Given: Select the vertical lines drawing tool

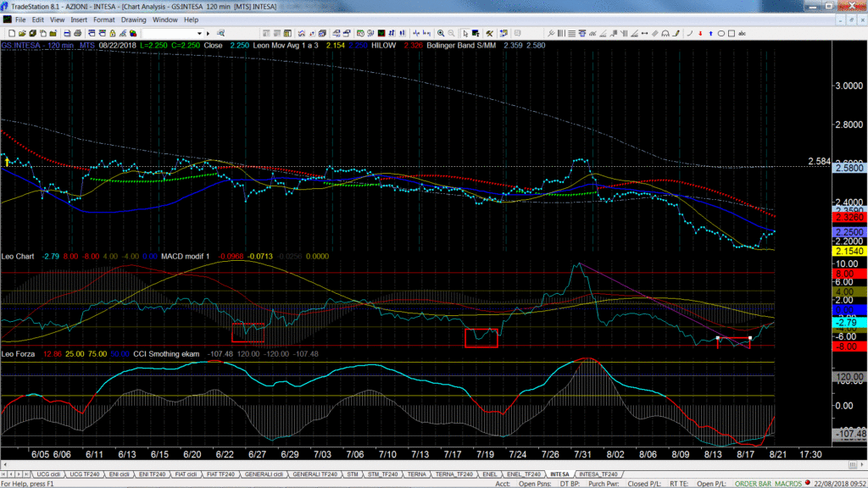Looking at the screenshot, I should [x=561, y=34].
